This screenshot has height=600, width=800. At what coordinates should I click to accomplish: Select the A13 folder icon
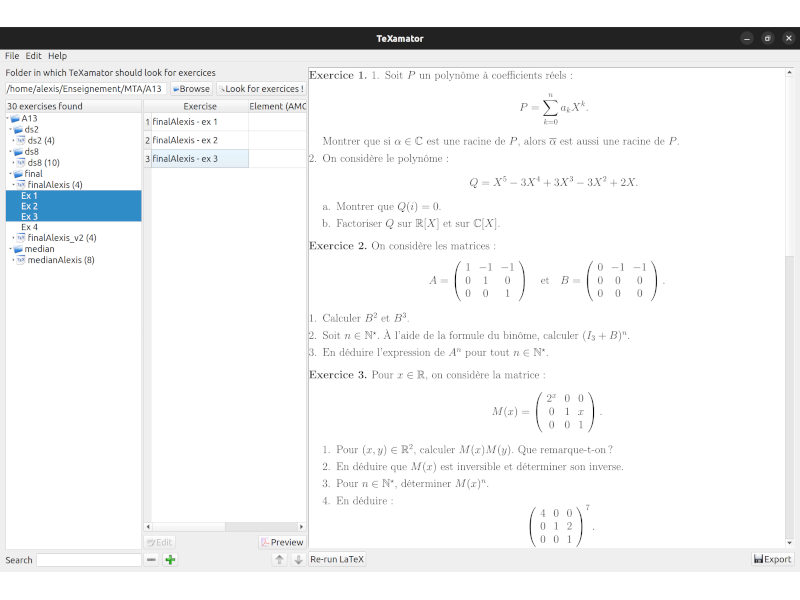click(15, 118)
